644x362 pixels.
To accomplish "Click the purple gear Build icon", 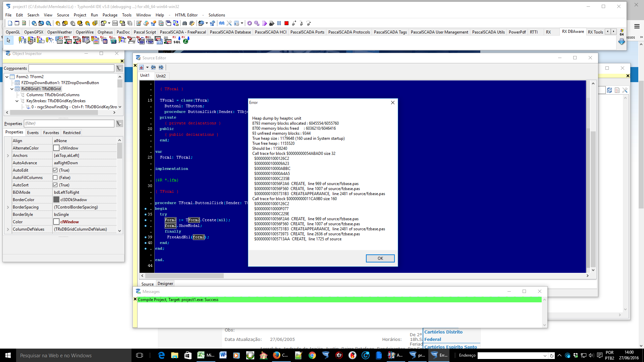I will [250, 23].
